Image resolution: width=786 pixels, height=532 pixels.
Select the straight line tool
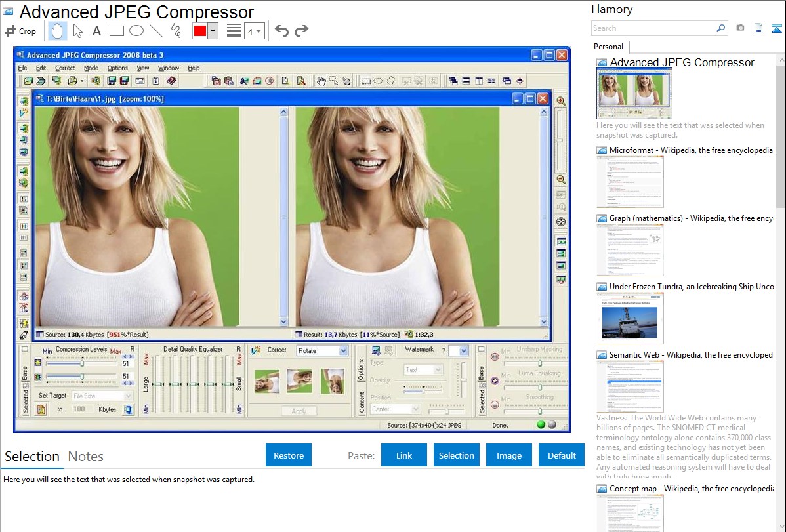pyautogui.click(x=156, y=31)
